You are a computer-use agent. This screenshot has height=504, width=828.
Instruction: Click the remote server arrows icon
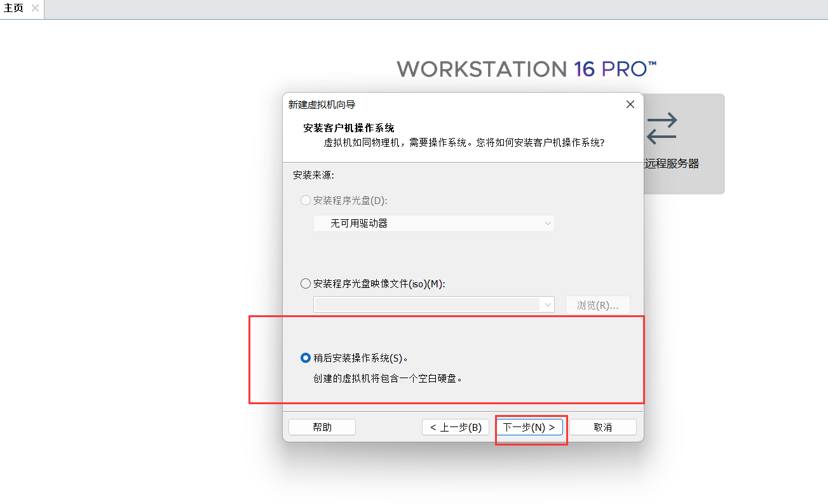(662, 128)
